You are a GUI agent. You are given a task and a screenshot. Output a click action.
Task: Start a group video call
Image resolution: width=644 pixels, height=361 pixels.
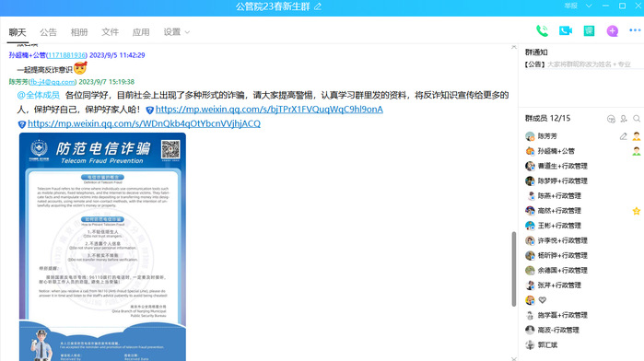point(566,30)
